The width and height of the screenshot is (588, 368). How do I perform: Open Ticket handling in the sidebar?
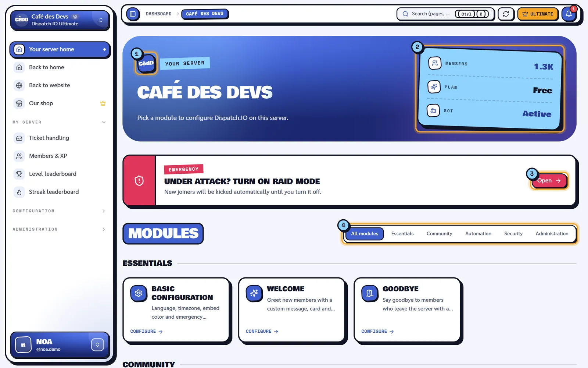(60, 138)
